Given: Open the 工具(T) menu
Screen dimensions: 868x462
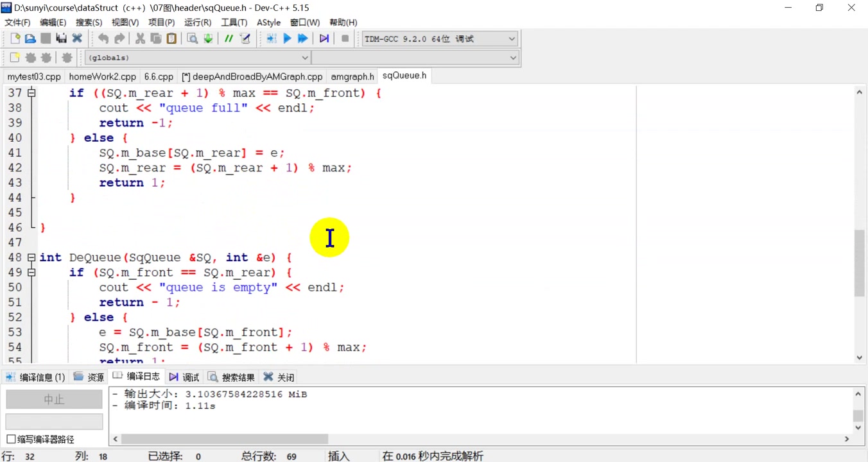Looking at the screenshot, I should point(234,22).
